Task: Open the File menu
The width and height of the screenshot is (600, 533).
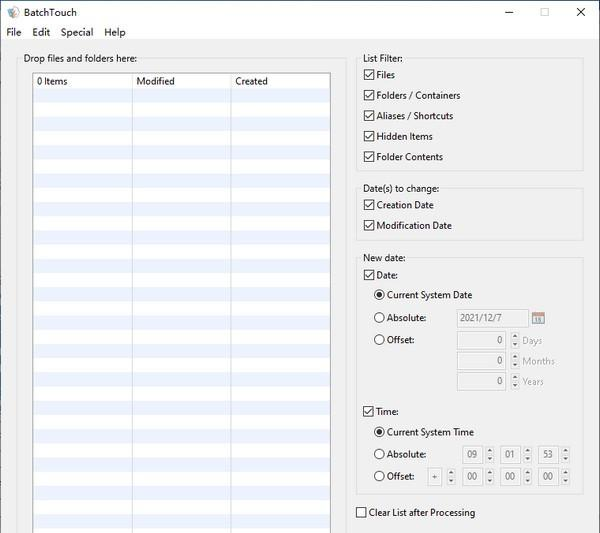Action: (x=14, y=32)
